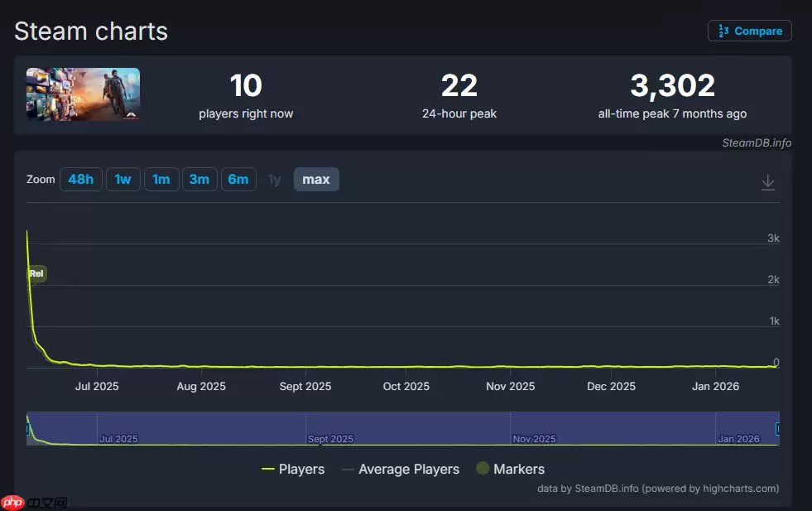Open the chart download menu icon
This screenshot has height=511, width=812.
767,182
